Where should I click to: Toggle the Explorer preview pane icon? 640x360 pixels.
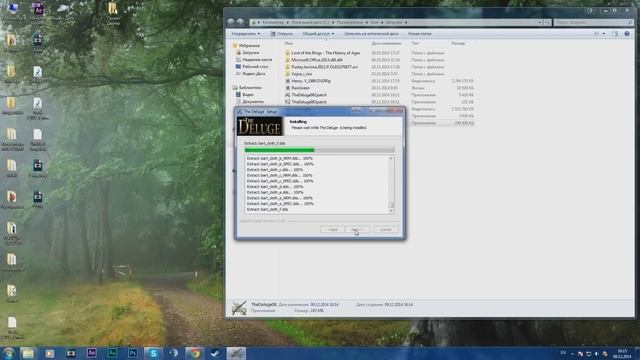tap(615, 33)
